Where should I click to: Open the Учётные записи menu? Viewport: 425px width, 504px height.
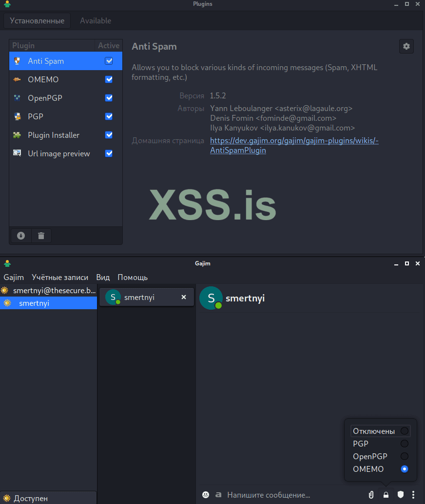point(59,277)
